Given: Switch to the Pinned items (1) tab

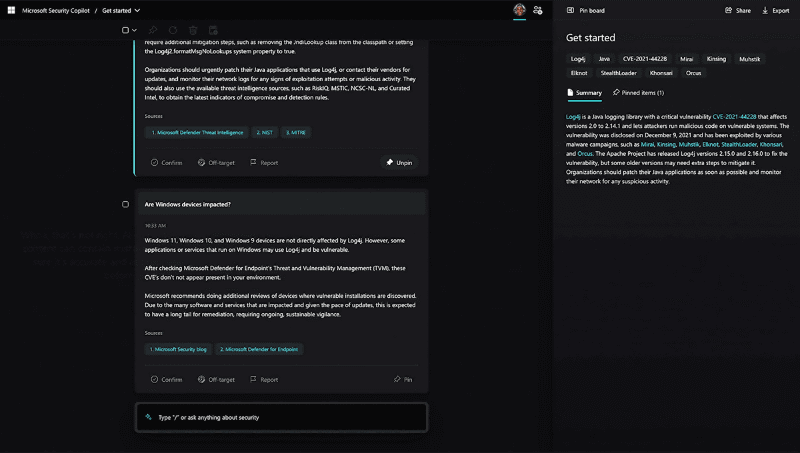Looking at the screenshot, I should click(641, 92).
